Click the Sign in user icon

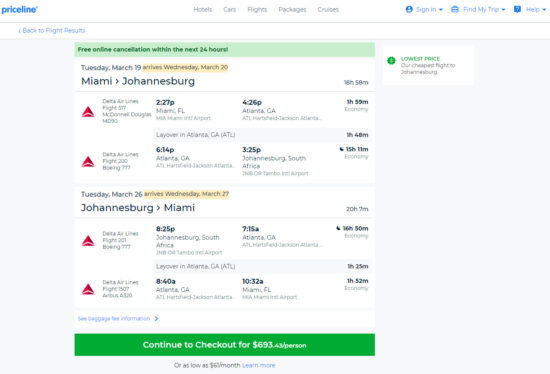point(409,9)
